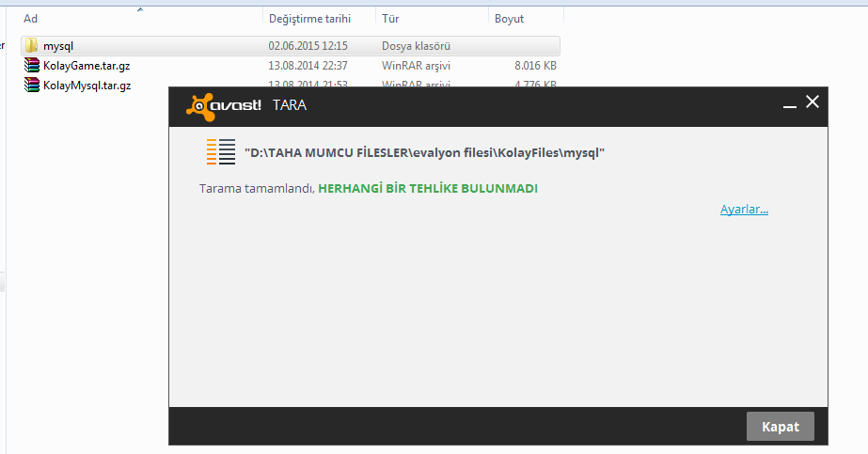
Task: Click the Tarama tamamlandı status text
Action: pyautogui.click(x=257, y=189)
